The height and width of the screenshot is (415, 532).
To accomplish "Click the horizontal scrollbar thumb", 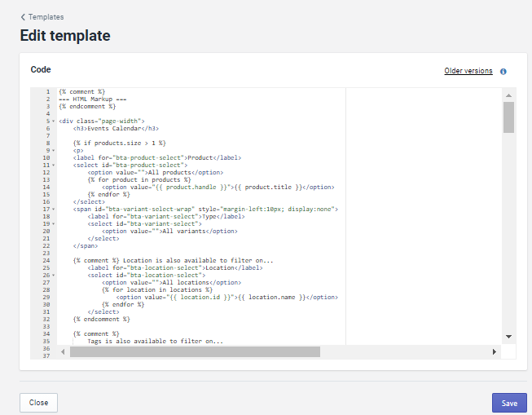I will pos(195,351).
